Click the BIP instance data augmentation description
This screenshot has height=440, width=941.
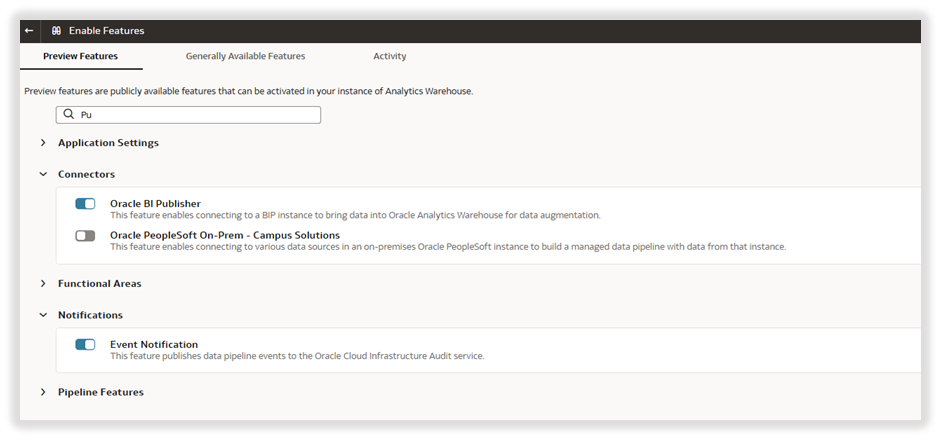tap(355, 215)
